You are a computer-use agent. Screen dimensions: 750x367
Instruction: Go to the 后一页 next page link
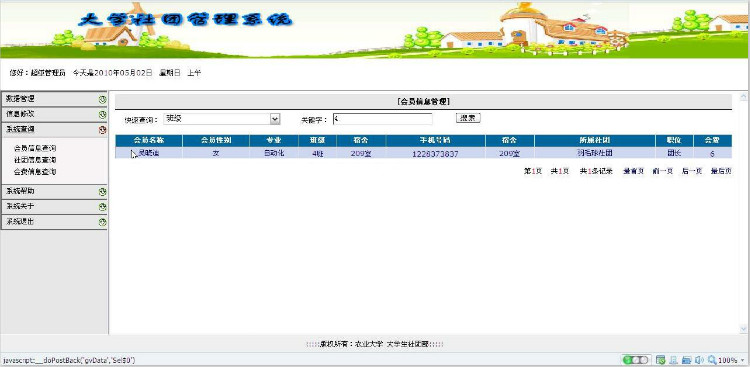691,171
